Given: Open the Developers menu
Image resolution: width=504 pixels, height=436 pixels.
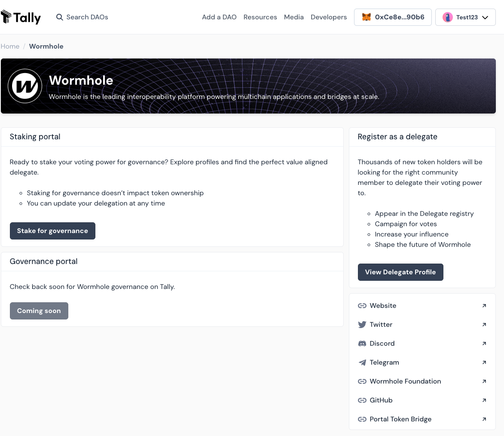Looking at the screenshot, I should point(329,17).
